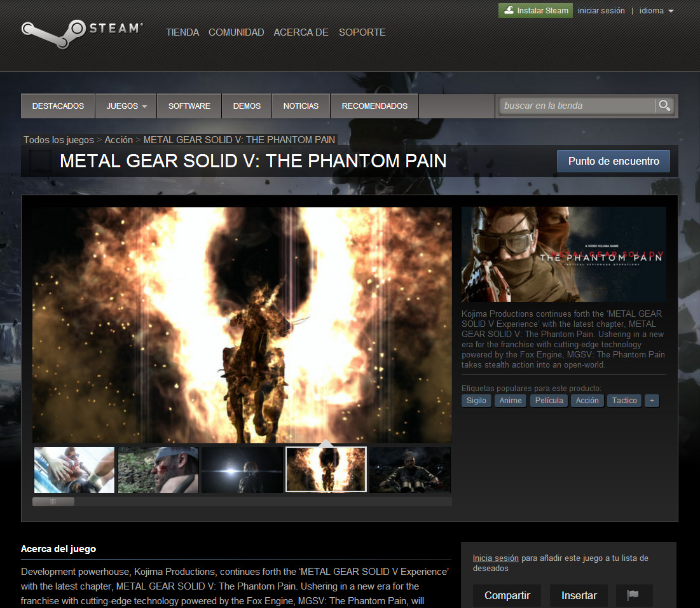Click the buscar en la tienda search field
Viewport: 700px width, 608px height.
(x=579, y=106)
